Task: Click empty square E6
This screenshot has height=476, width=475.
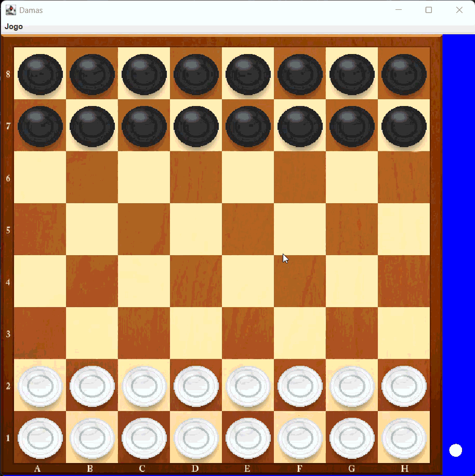Action: click(248, 177)
